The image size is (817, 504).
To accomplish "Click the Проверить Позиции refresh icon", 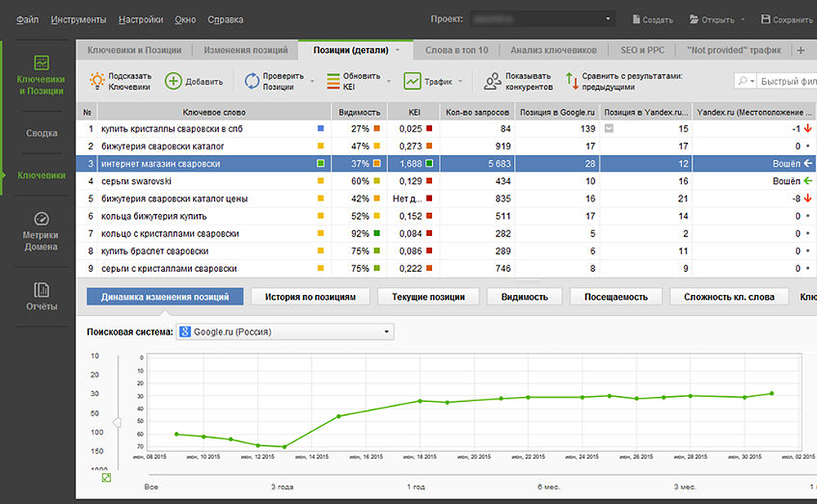I will coord(252,81).
